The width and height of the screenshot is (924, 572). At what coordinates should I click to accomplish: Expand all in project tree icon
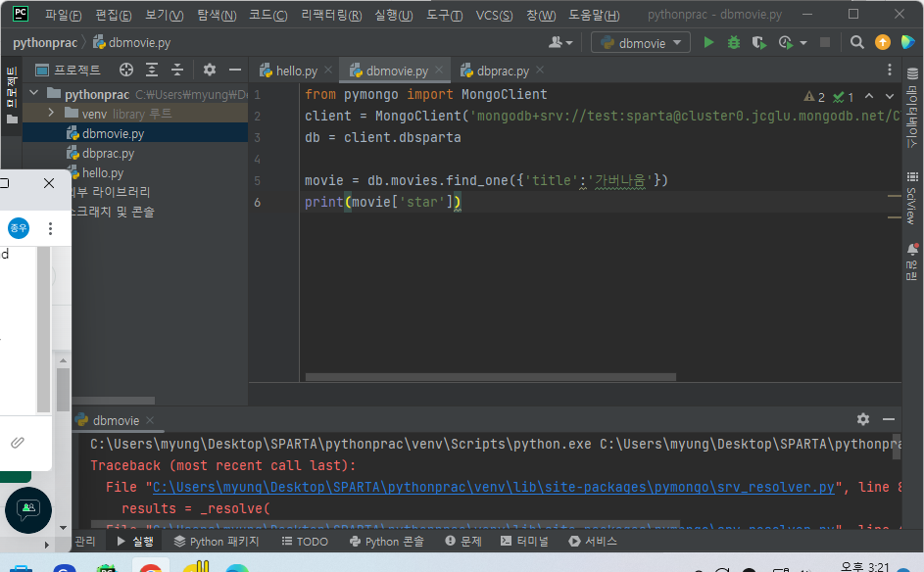152,71
